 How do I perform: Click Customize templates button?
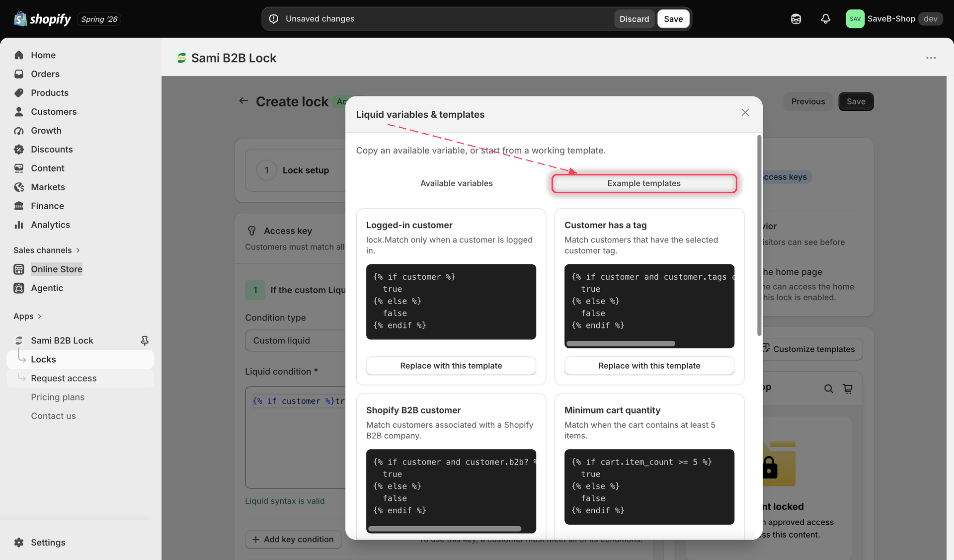click(813, 349)
